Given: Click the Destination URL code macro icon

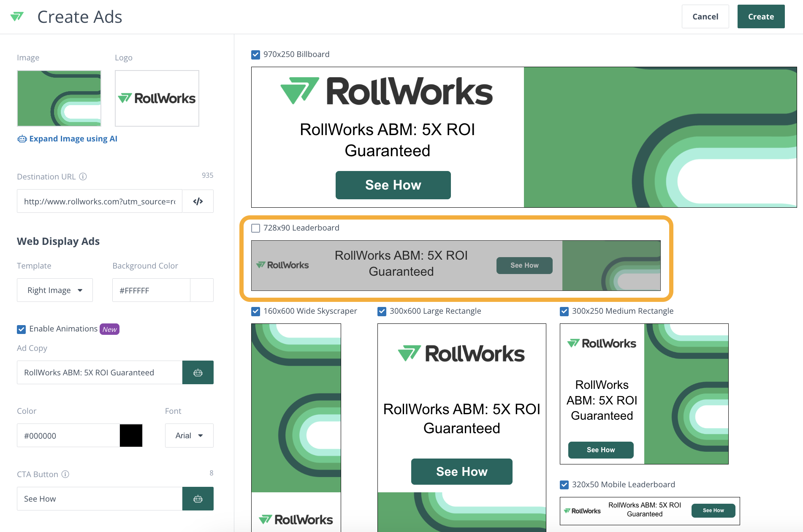Looking at the screenshot, I should point(198,201).
